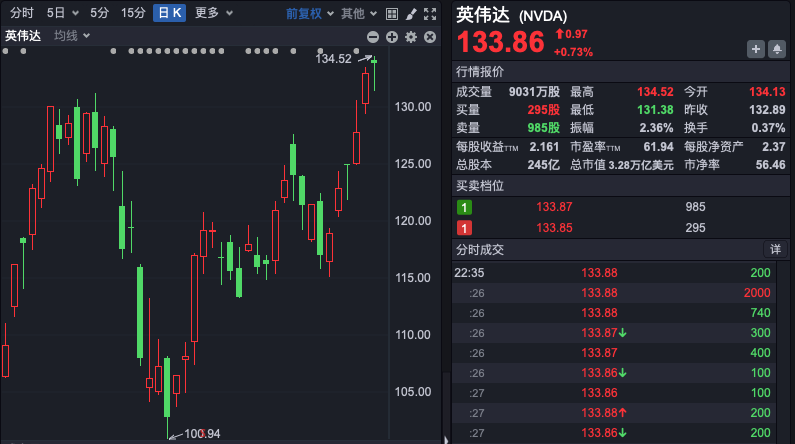Add NVDA to watchlist with plus icon

tap(756, 48)
